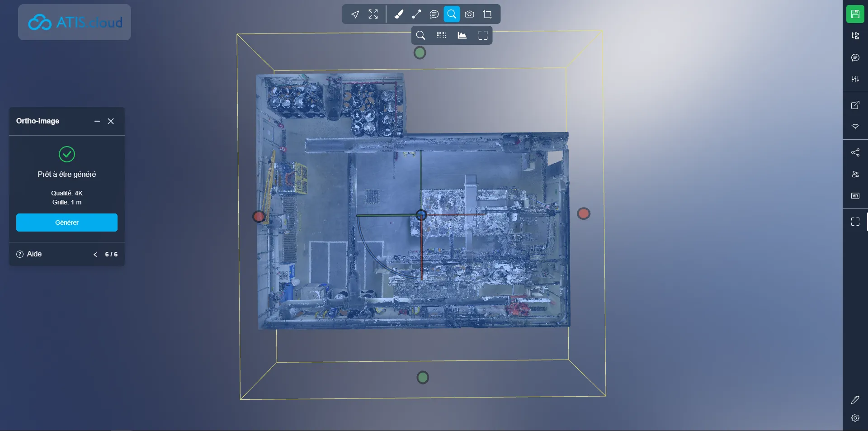Image resolution: width=868 pixels, height=431 pixels.
Task: Click the left red box handle
Action: coord(259,217)
